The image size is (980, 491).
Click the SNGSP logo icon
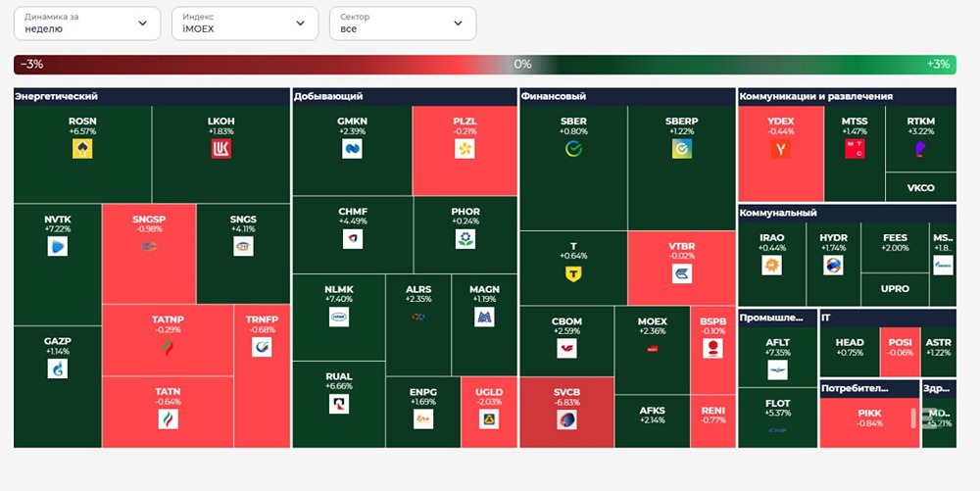[x=149, y=246]
